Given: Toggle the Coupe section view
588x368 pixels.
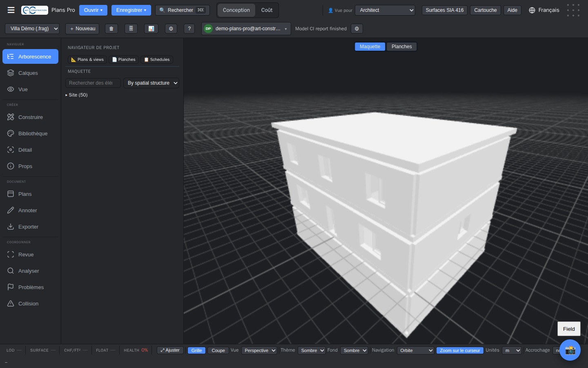Looking at the screenshot, I should tap(218, 350).
